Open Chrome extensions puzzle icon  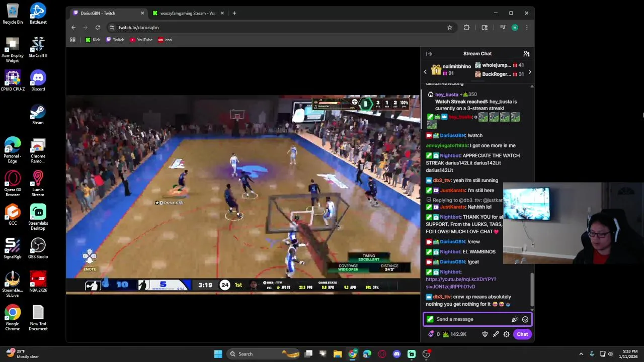click(467, 28)
